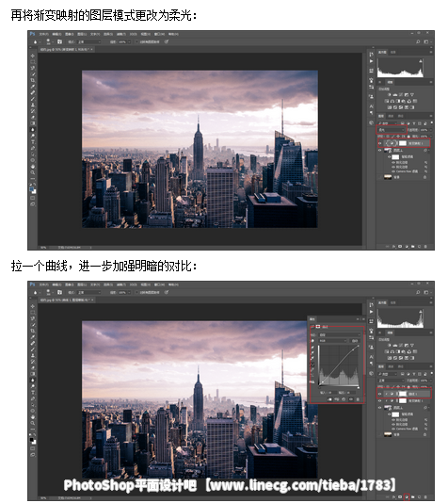Hide Gradient Map layer in lower Layers panel
Image resolution: width=448 pixels, height=503 pixels.
379,400
